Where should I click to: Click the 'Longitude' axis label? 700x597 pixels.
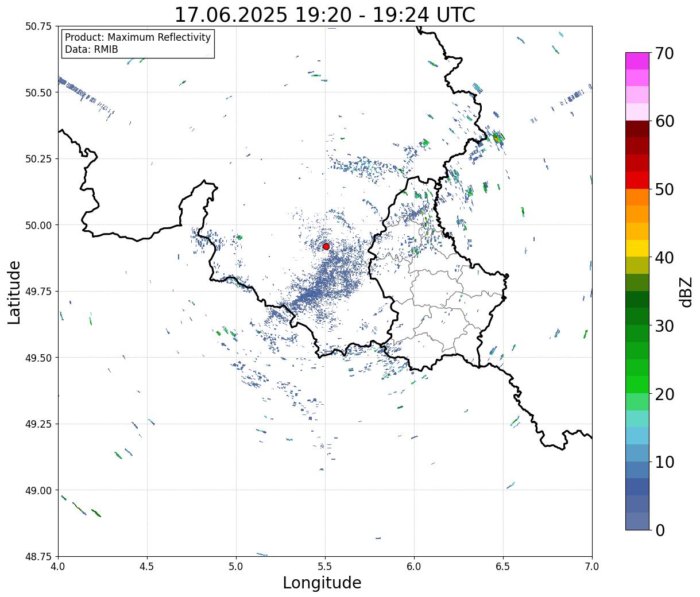point(322,583)
